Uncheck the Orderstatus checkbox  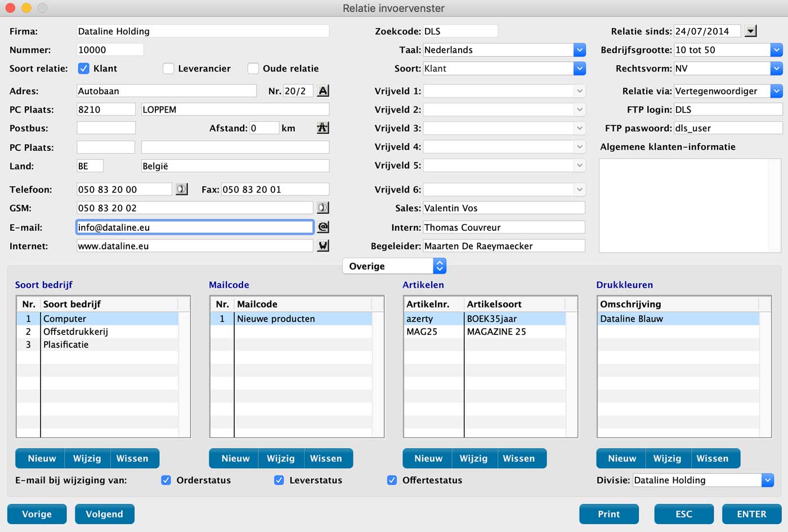coord(166,480)
